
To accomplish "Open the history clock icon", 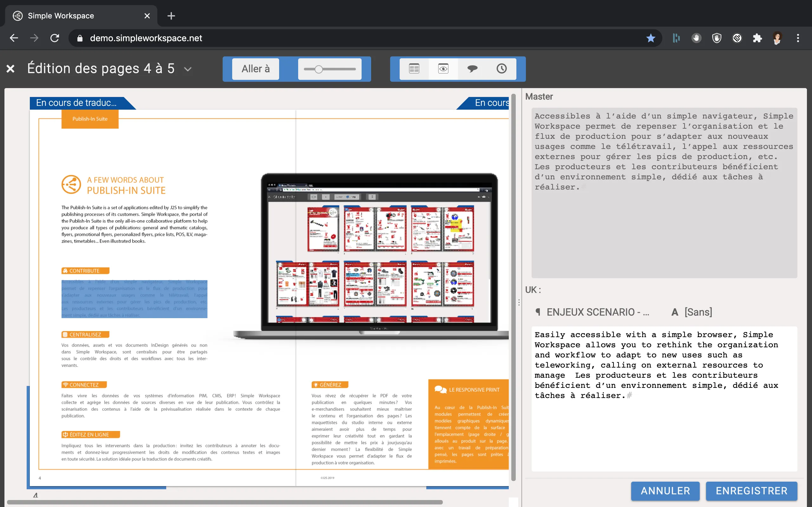I will click(x=501, y=69).
